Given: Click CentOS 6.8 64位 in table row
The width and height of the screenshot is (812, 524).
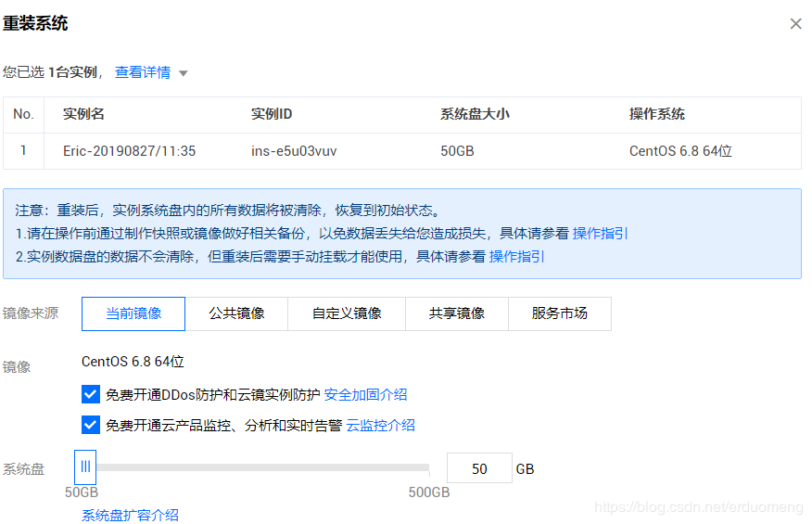Looking at the screenshot, I should point(680,151).
